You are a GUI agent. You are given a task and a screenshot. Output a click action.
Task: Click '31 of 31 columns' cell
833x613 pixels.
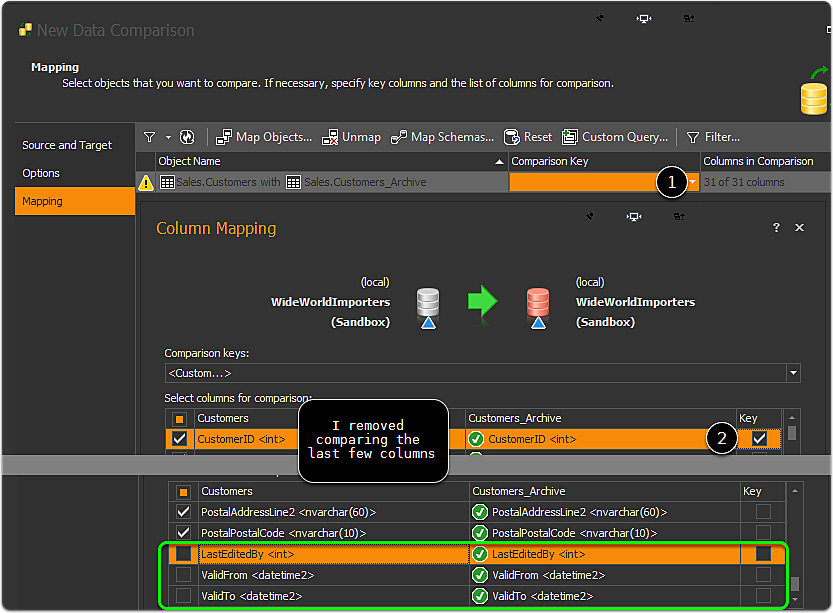tap(744, 182)
